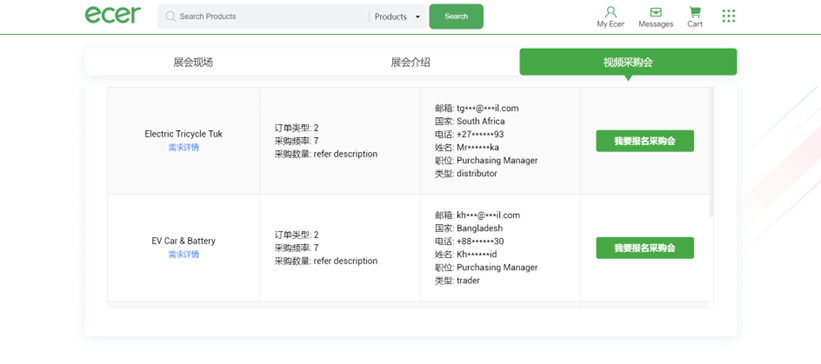Open the green grid apps menu icon
The width and height of the screenshot is (821, 364).
click(x=728, y=16)
